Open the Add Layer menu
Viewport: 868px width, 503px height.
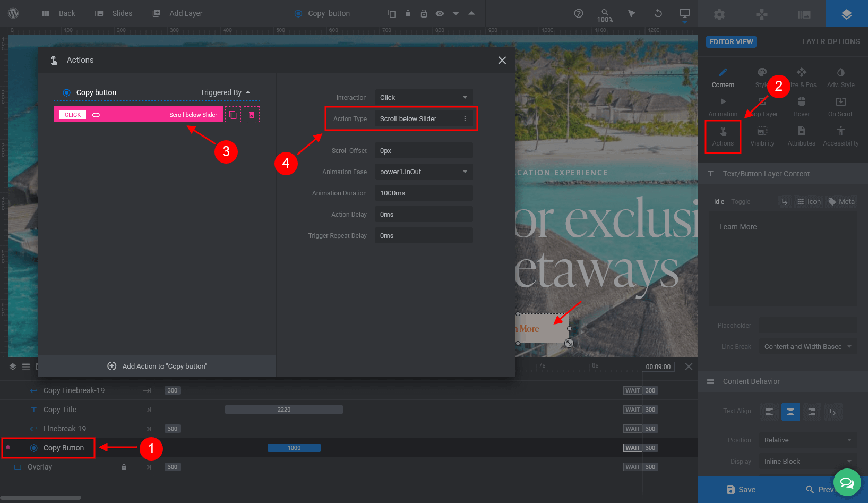tap(177, 13)
